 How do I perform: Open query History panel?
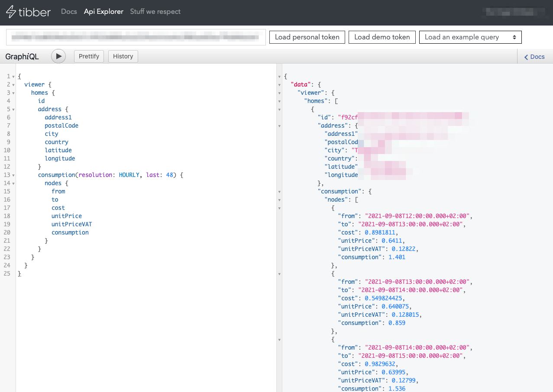pos(123,56)
